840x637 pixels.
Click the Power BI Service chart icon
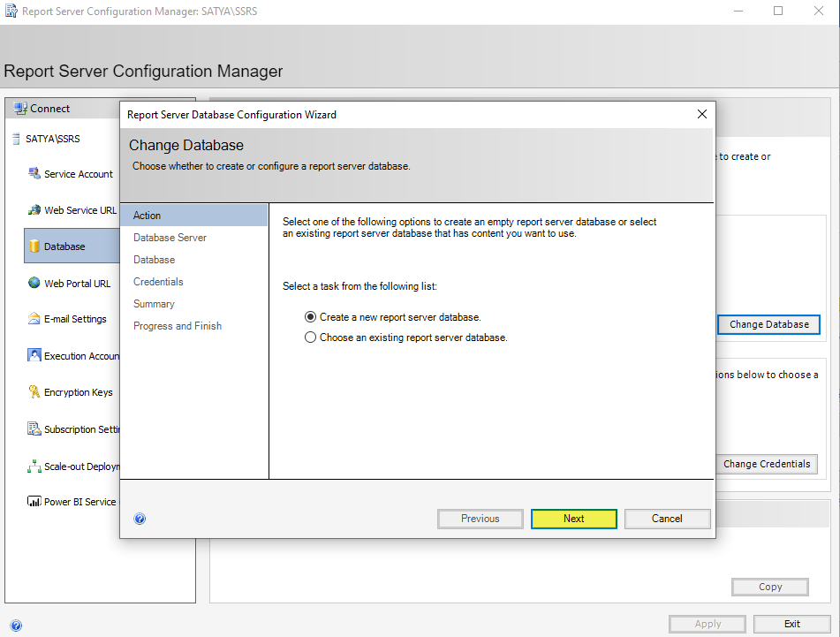coord(34,502)
